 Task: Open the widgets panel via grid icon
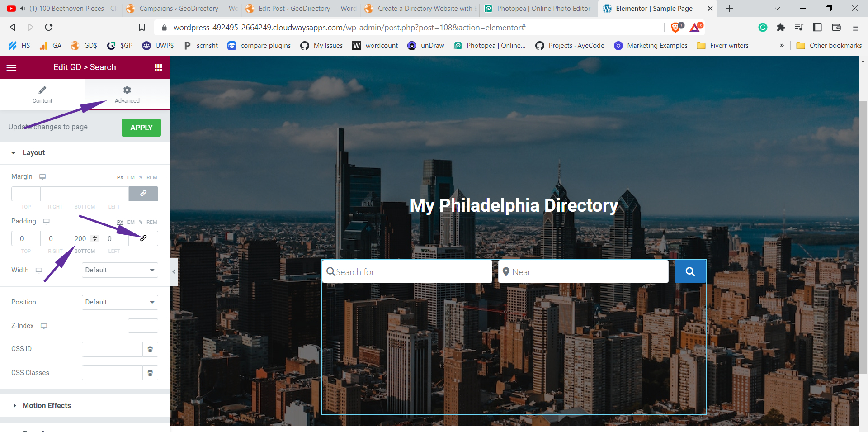coord(158,67)
